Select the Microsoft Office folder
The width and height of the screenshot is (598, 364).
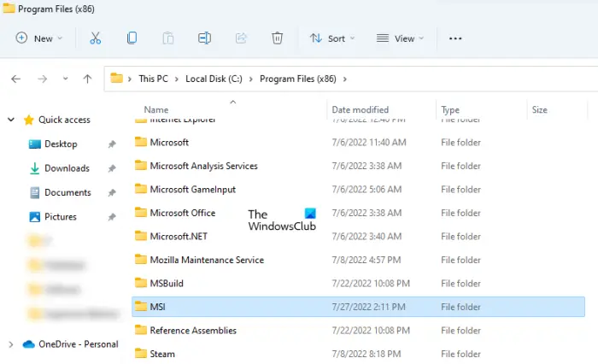point(182,213)
